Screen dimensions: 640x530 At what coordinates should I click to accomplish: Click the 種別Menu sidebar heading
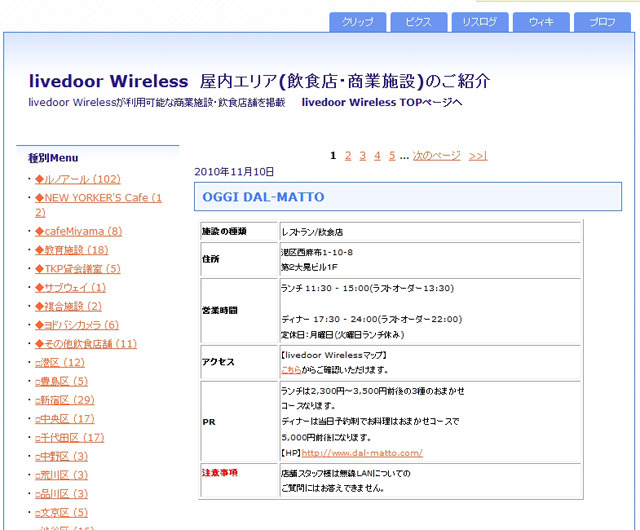53,158
